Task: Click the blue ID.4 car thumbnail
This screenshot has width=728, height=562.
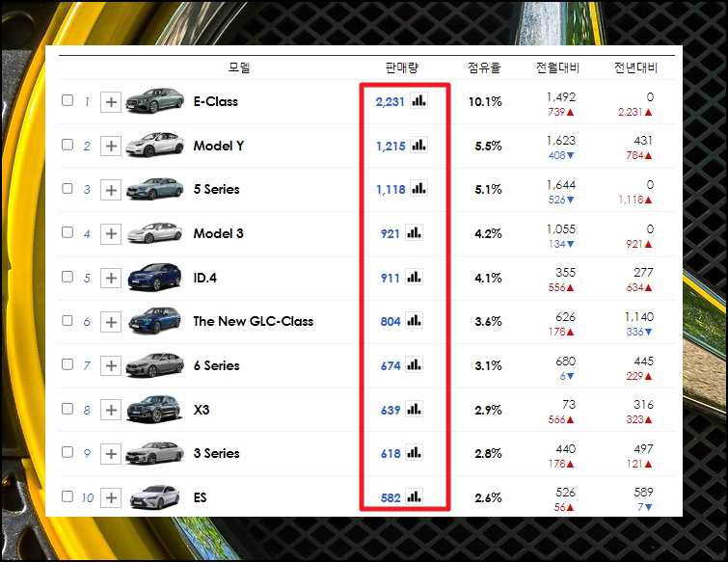Action: click(x=154, y=277)
